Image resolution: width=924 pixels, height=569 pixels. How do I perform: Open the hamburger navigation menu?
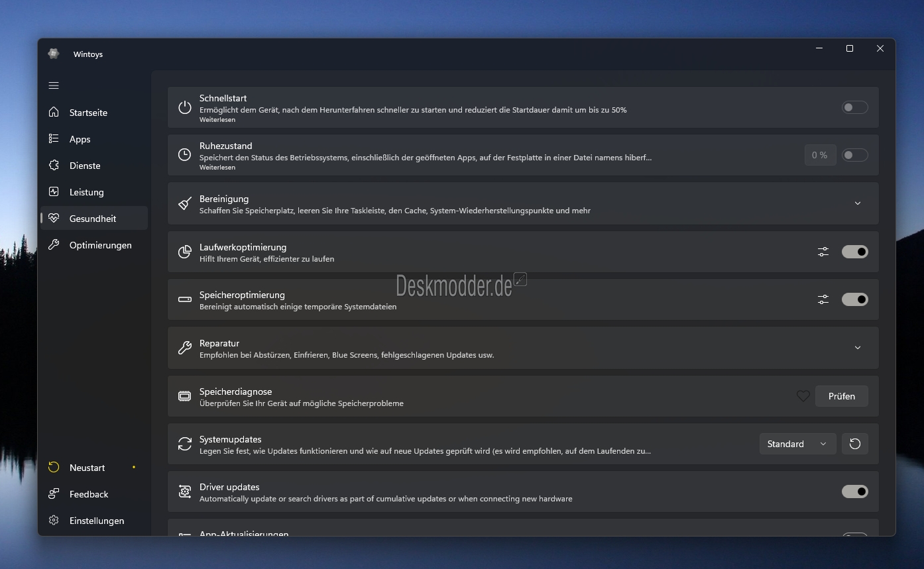click(x=54, y=85)
